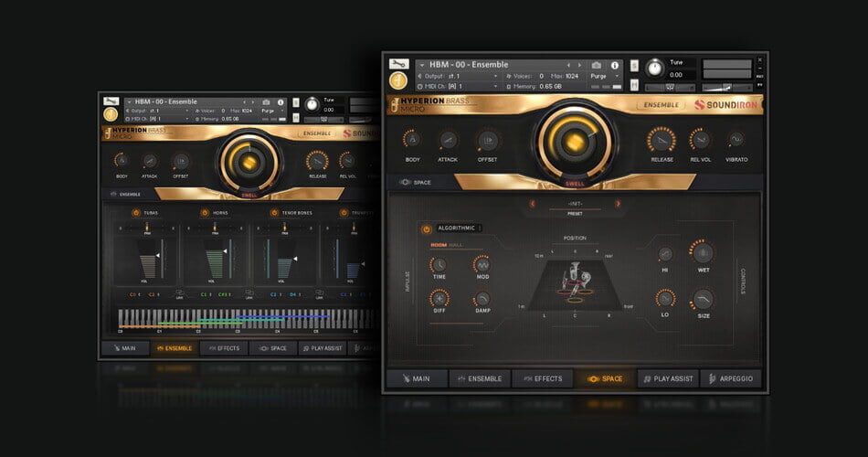Viewport: 868px width, 457px height.
Task: Click the VIBRATO knob icon
Action: [x=736, y=140]
